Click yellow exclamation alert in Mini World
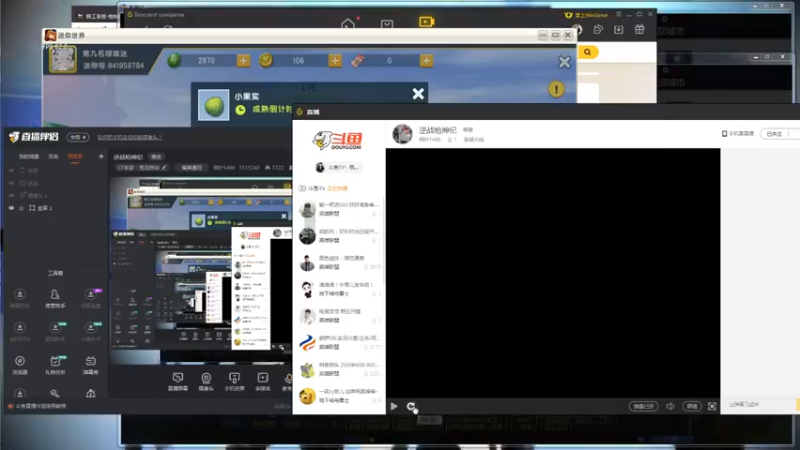Screen dimensions: 800x450 coord(556,89)
